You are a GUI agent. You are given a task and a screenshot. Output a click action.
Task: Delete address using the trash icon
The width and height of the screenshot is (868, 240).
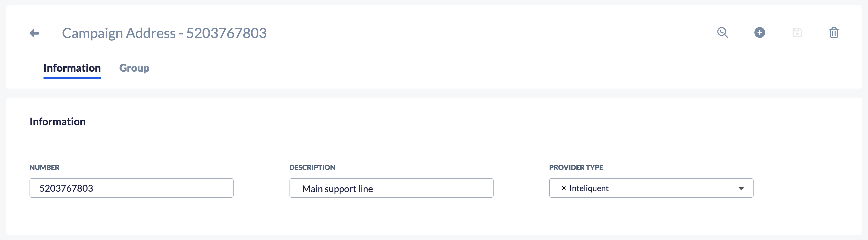coord(834,33)
